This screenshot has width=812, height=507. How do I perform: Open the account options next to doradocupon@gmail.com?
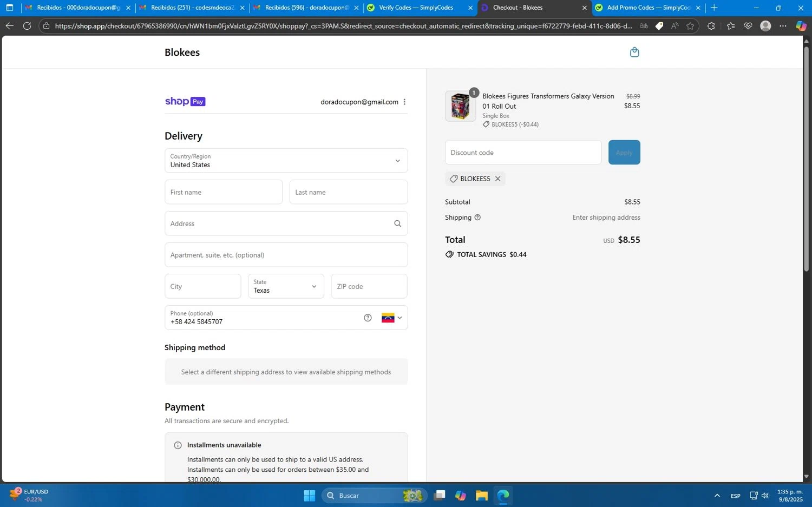[x=404, y=102]
